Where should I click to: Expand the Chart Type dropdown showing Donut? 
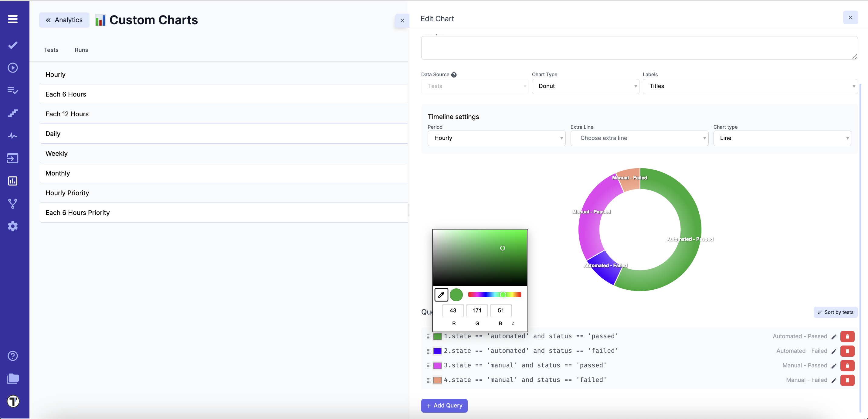tap(585, 86)
